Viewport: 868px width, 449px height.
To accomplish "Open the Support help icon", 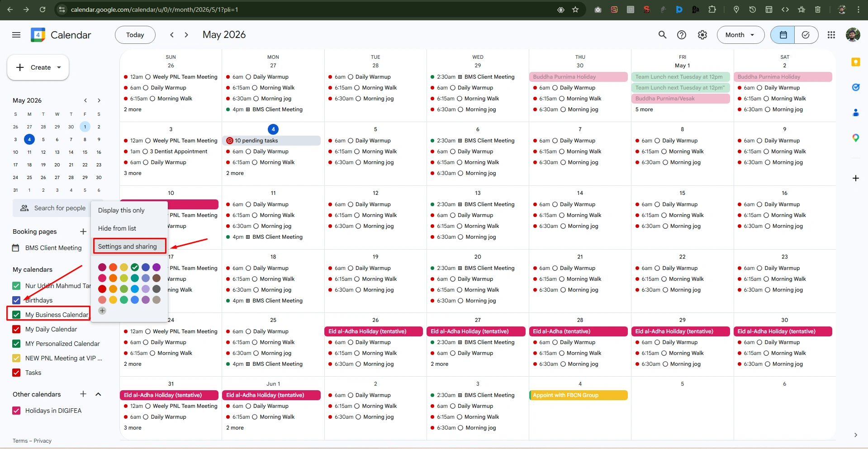I will tap(682, 35).
